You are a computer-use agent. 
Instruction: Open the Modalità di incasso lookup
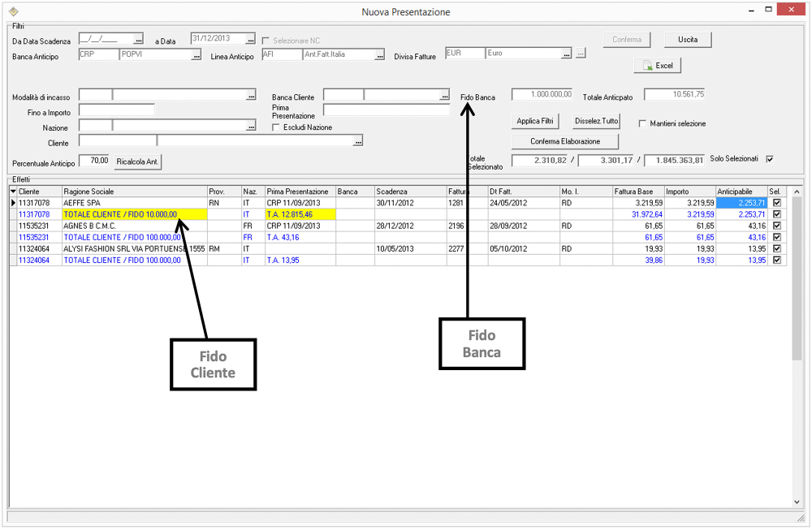[250, 97]
